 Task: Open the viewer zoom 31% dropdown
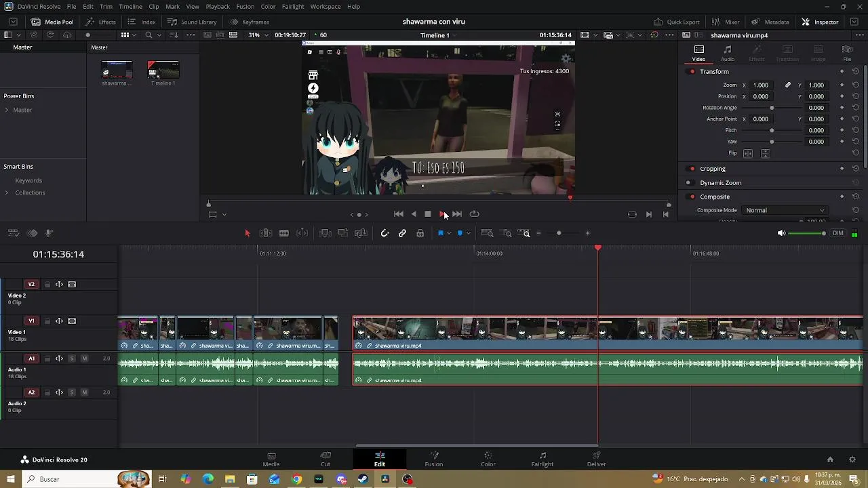(258, 35)
